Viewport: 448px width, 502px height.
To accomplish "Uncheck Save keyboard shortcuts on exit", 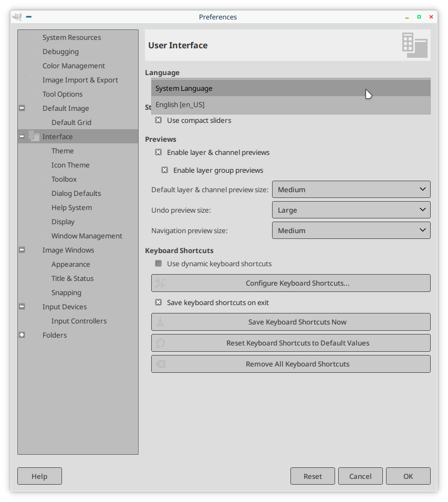I will point(158,302).
